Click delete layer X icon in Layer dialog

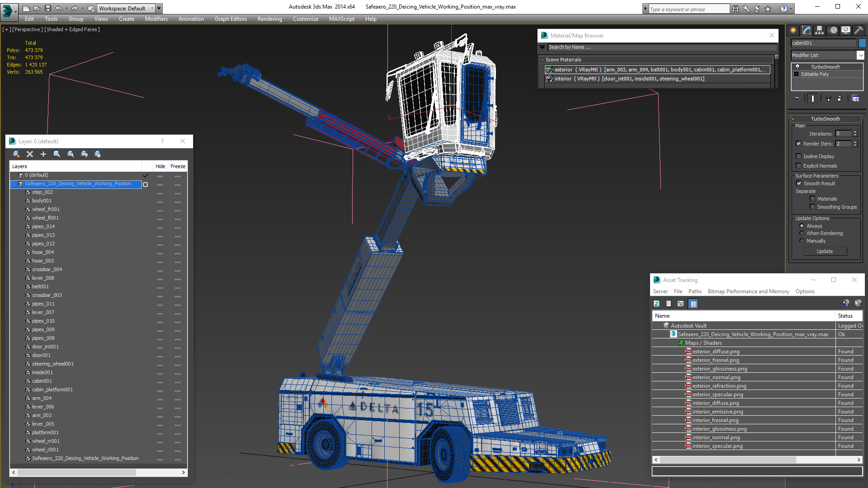click(30, 154)
